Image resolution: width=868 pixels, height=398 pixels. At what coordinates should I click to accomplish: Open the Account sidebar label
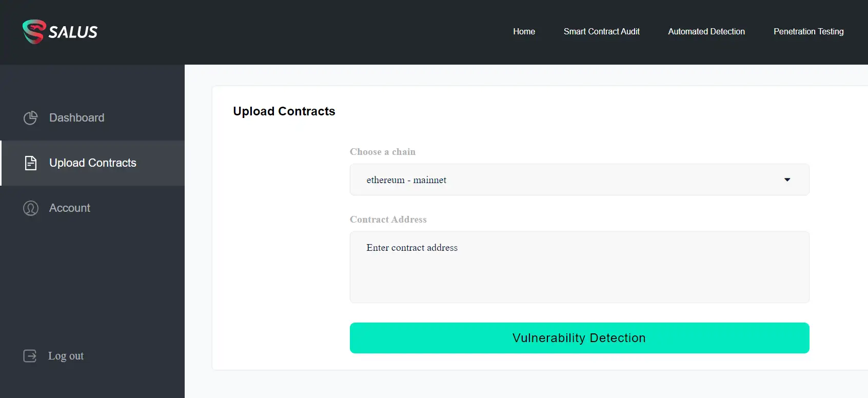70,208
